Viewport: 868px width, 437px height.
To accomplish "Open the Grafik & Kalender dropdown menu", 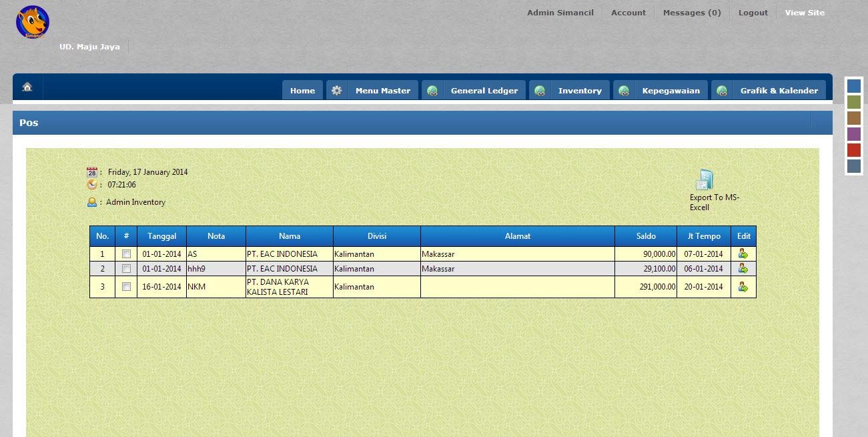I will click(779, 90).
